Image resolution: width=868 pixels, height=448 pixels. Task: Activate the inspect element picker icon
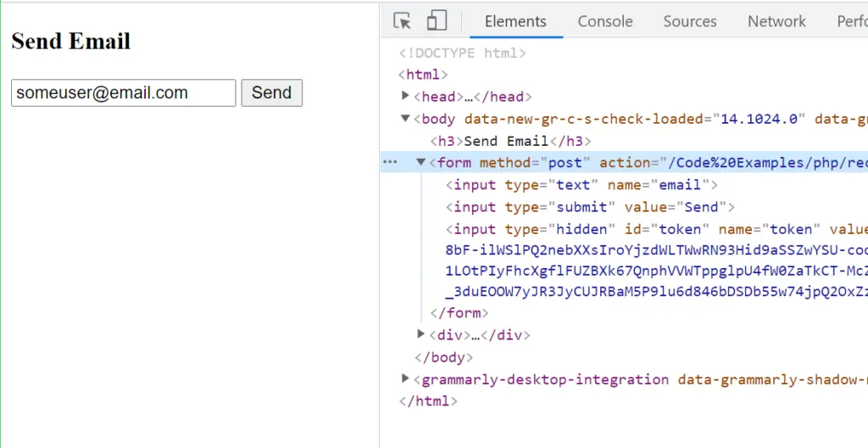tap(403, 21)
